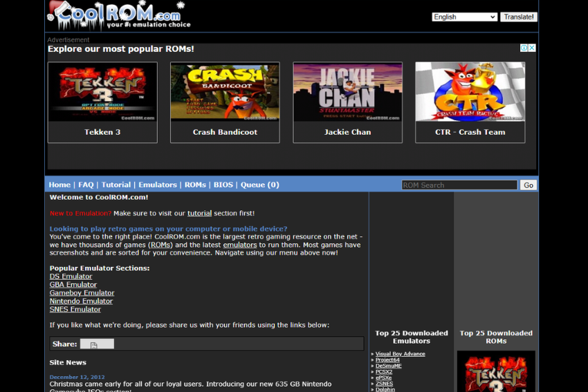Focus the ROM Search field
The image size is (588, 392).
(x=459, y=185)
